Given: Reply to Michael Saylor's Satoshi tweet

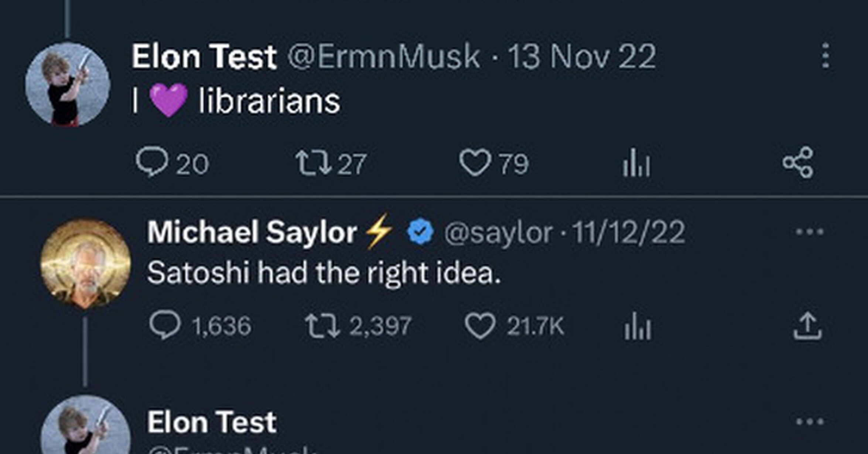Looking at the screenshot, I should [x=165, y=326].
